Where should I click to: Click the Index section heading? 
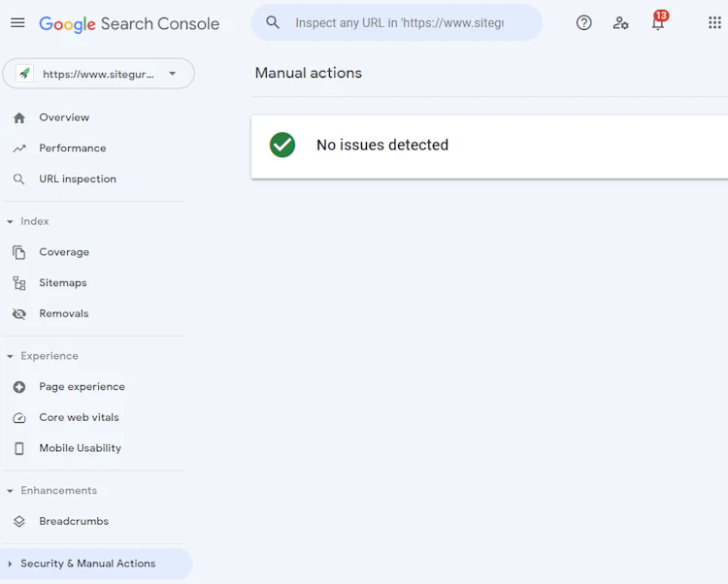point(35,221)
